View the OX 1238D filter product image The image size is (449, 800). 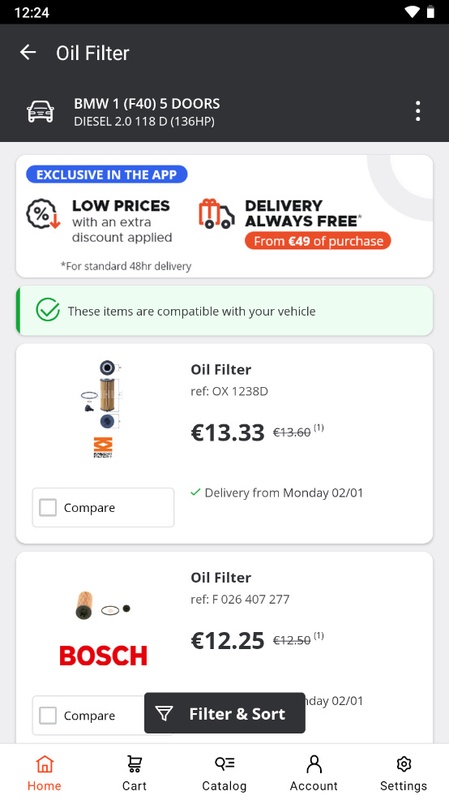103,408
